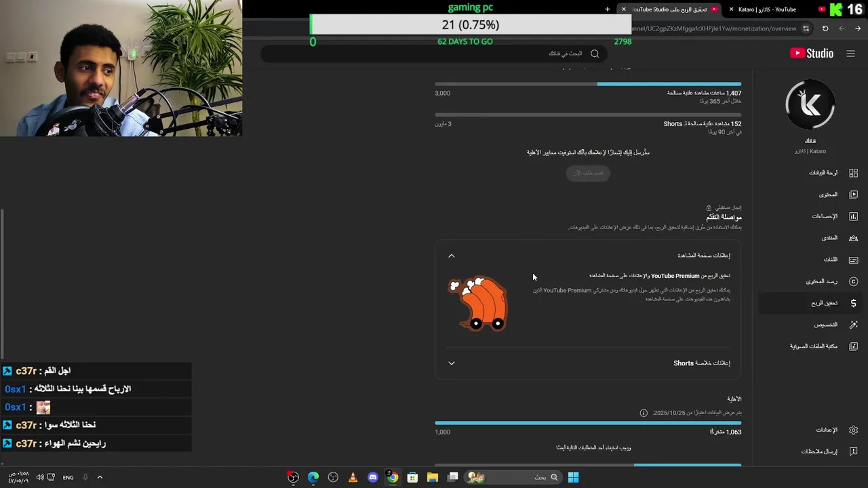Open Windows Start button in taskbar

coord(573,477)
